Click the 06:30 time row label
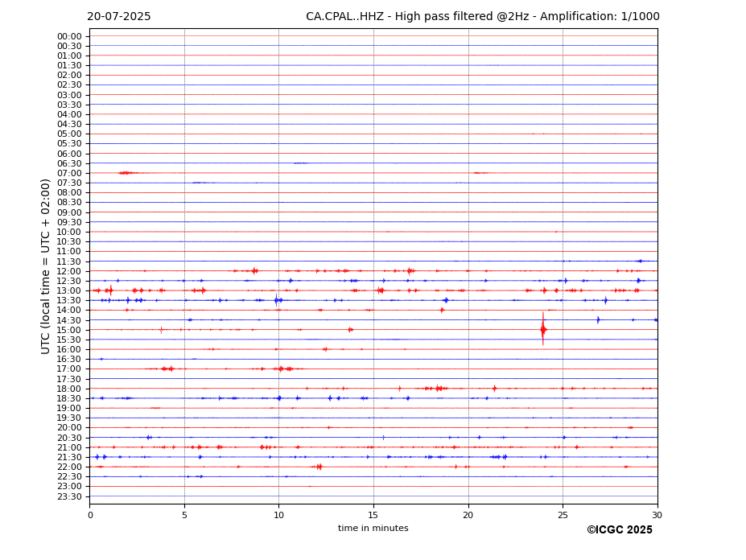The image size is (746, 560). coord(69,163)
